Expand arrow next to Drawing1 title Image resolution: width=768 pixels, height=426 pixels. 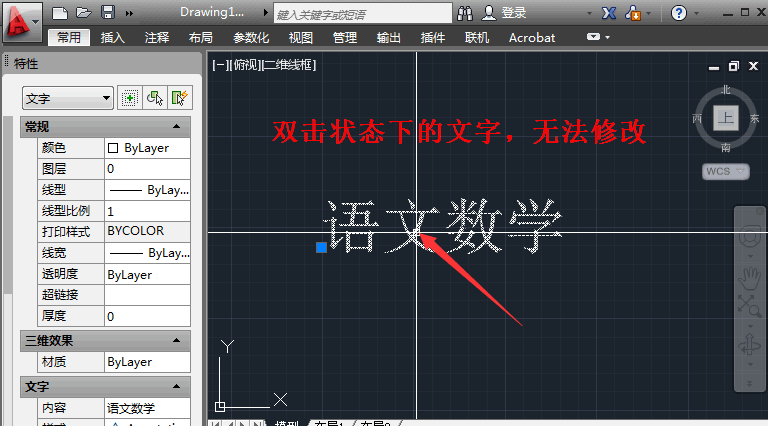pyautogui.click(x=265, y=13)
